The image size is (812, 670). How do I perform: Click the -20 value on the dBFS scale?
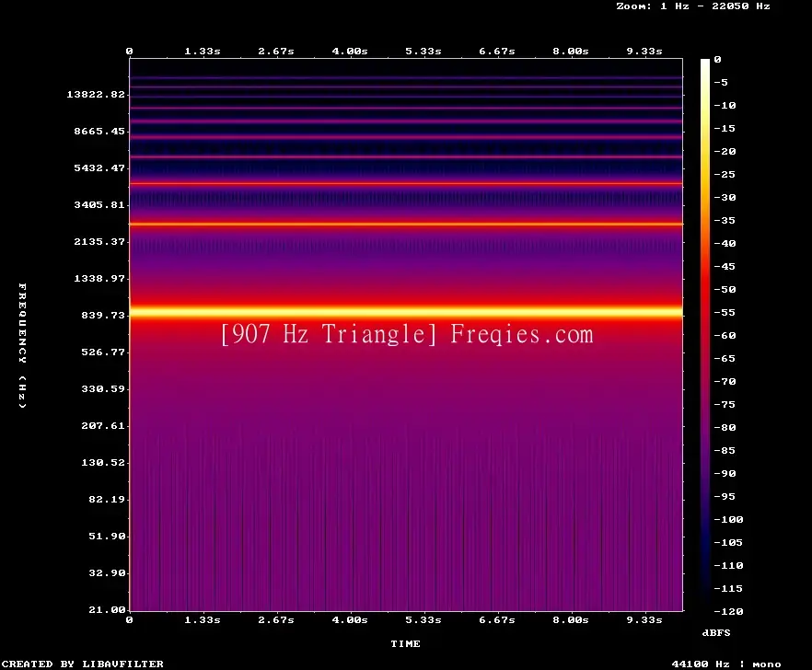725,152
